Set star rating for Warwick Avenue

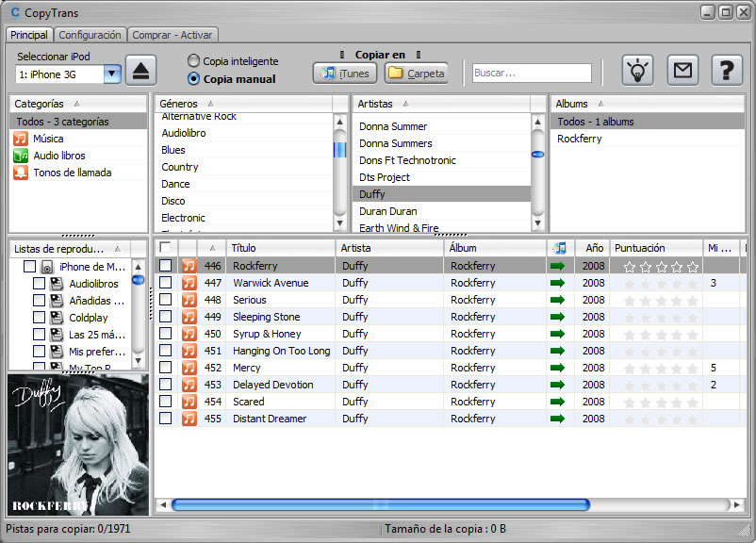(x=661, y=283)
